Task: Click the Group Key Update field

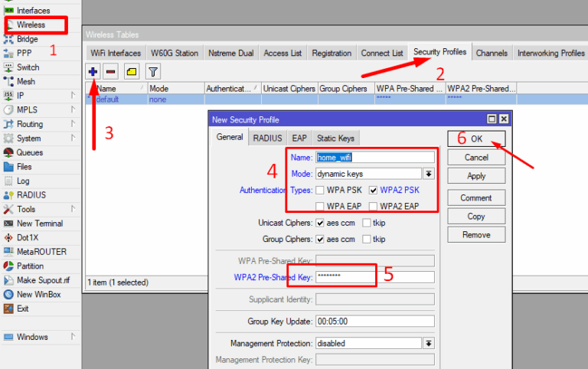Action: point(375,322)
